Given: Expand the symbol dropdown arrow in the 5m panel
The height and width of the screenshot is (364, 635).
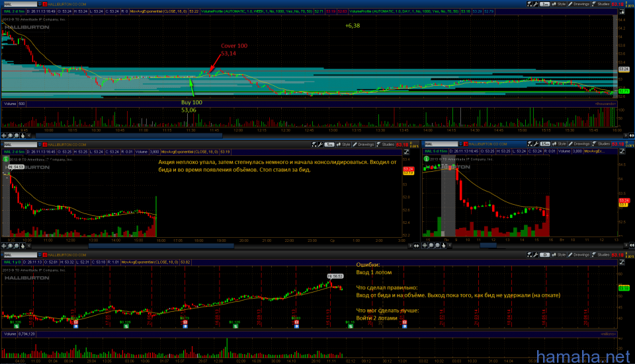Looking at the screenshot, I should (x=39, y=145).
